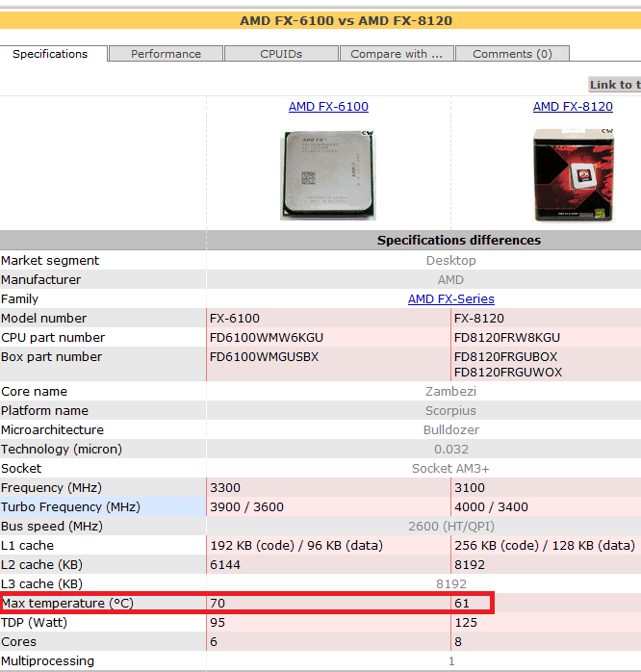Click the 125 TDP value
Viewport: 641px width, 672px height.
click(466, 623)
